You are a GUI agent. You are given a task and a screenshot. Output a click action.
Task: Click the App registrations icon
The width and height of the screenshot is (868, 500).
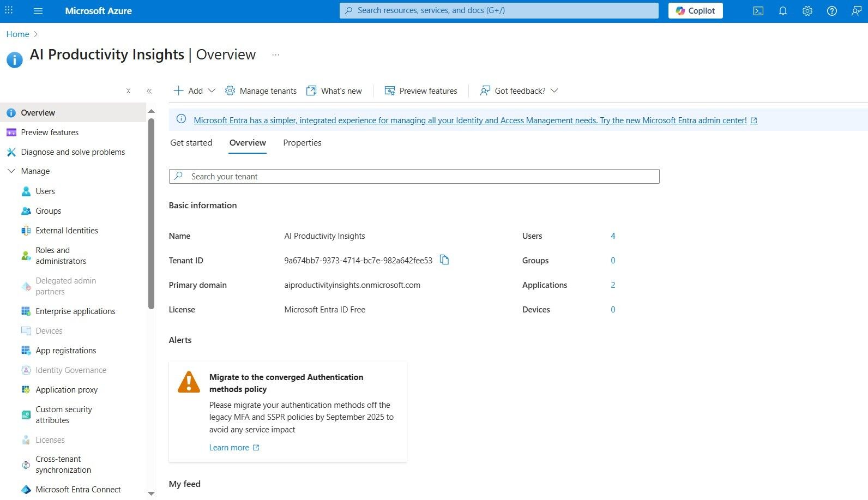(26, 351)
